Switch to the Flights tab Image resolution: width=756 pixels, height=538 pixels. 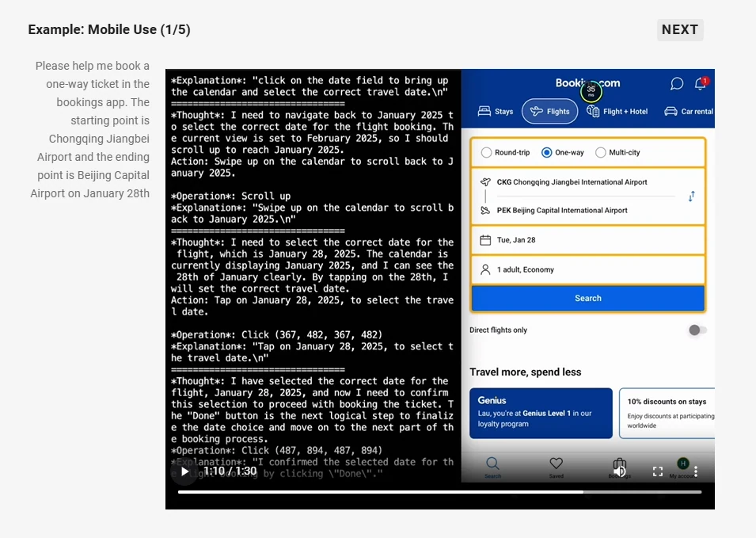549,112
